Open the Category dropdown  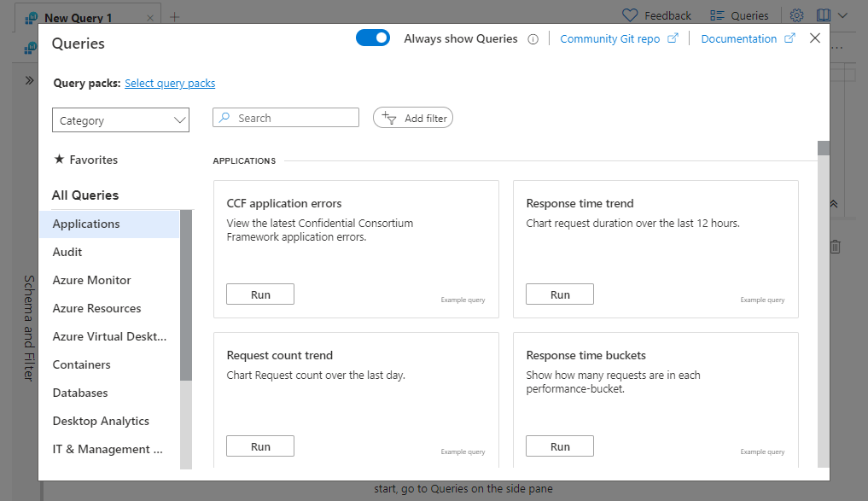click(120, 120)
